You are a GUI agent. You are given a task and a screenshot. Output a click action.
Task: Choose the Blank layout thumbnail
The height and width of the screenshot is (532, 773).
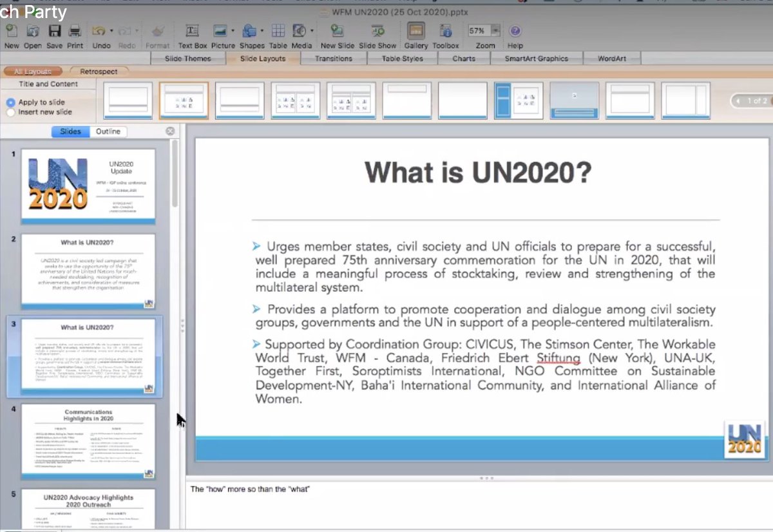coord(463,100)
